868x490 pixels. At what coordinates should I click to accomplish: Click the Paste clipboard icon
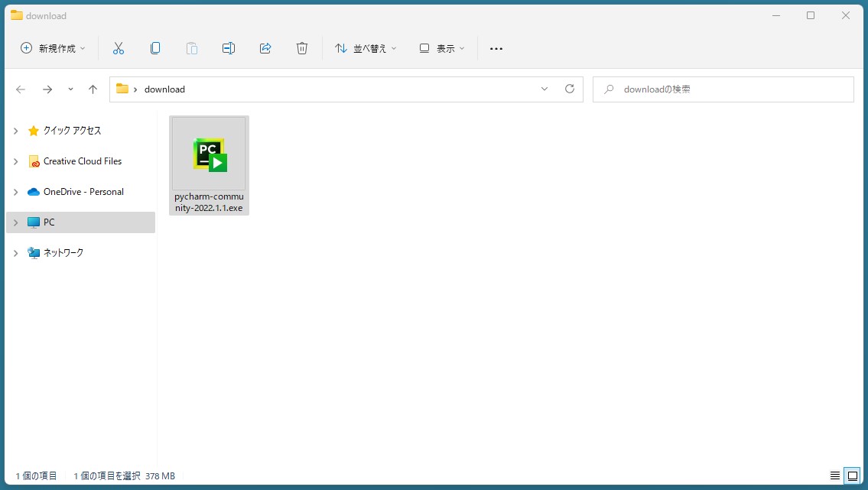pyautogui.click(x=191, y=49)
